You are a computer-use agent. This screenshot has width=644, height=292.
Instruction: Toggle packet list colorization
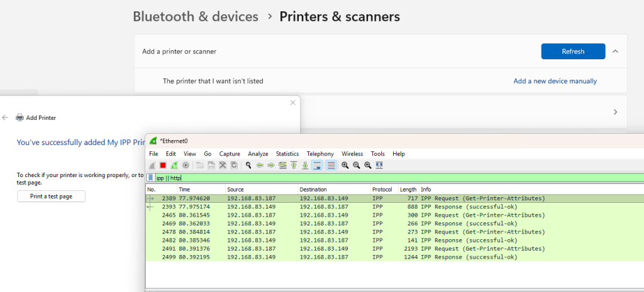click(x=331, y=165)
